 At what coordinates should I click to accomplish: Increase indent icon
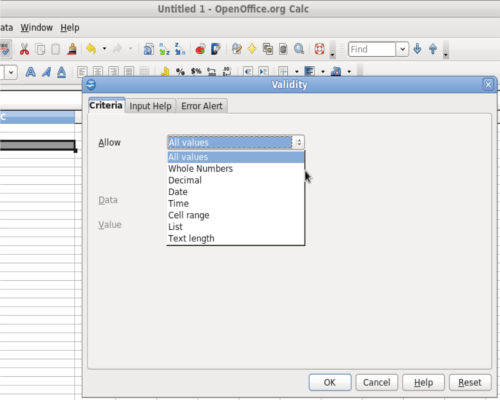[263, 71]
